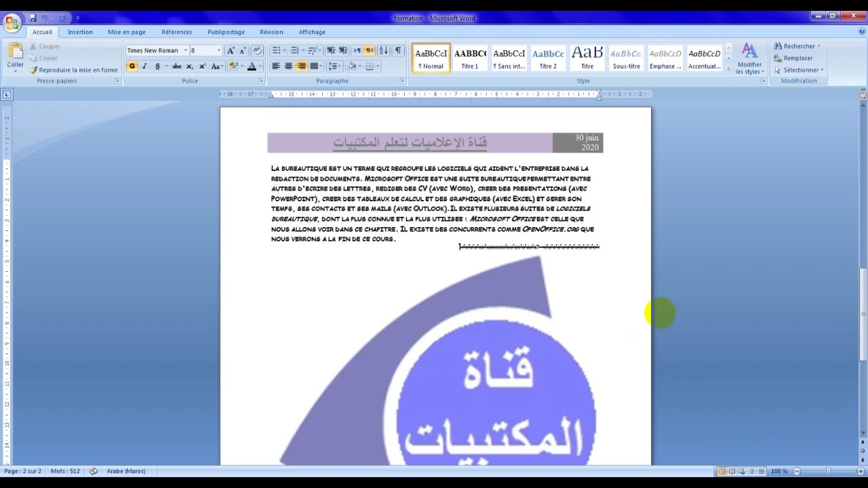Zoom out with the minus button
Viewport: 868px width, 488px height.
click(797, 471)
